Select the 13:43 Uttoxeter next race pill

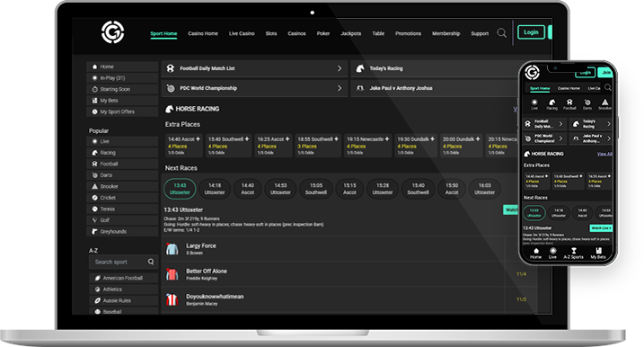(180, 189)
